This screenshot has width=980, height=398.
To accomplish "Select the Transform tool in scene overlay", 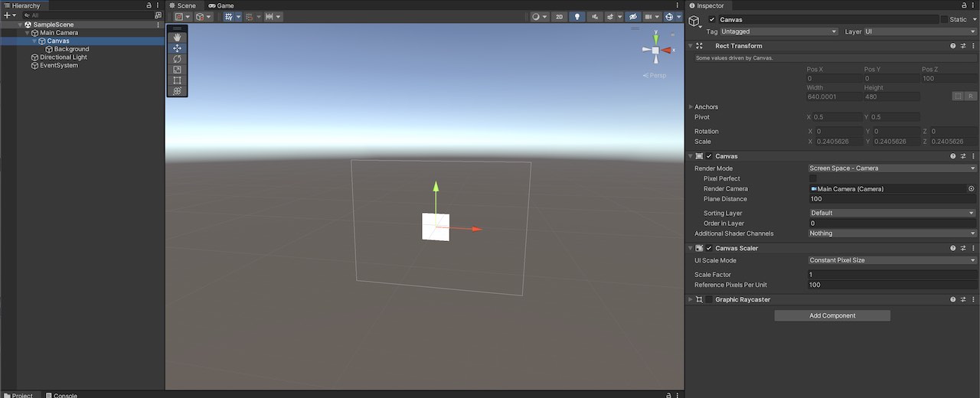I will [x=177, y=90].
